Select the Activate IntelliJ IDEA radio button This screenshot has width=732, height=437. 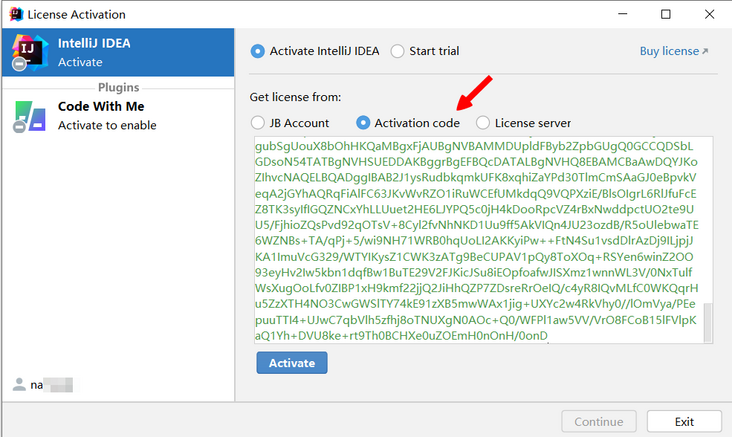click(258, 51)
